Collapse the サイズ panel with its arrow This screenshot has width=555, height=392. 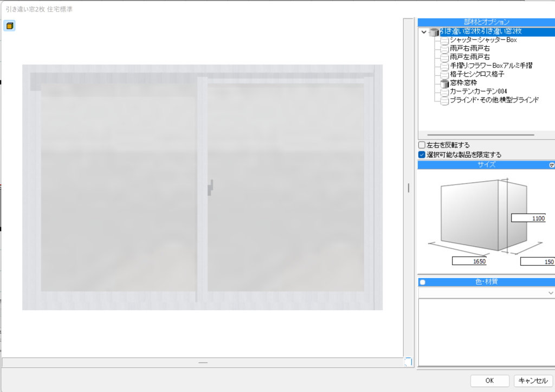[552, 165]
